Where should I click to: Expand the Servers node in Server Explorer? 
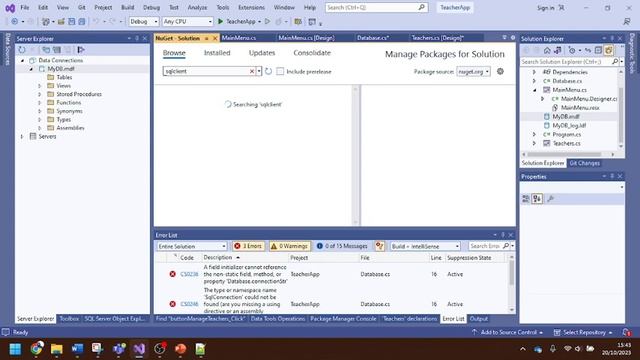pyautogui.click(x=22, y=137)
